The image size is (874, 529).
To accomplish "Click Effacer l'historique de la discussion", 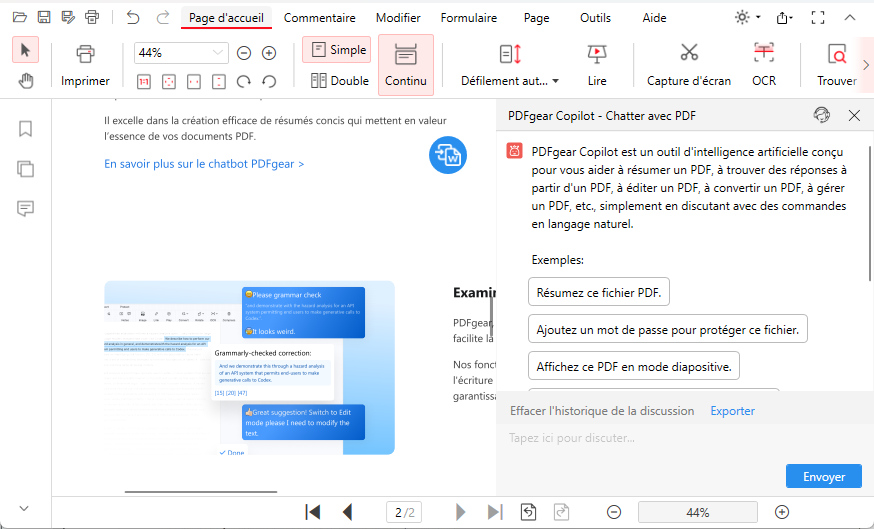I will click(602, 411).
